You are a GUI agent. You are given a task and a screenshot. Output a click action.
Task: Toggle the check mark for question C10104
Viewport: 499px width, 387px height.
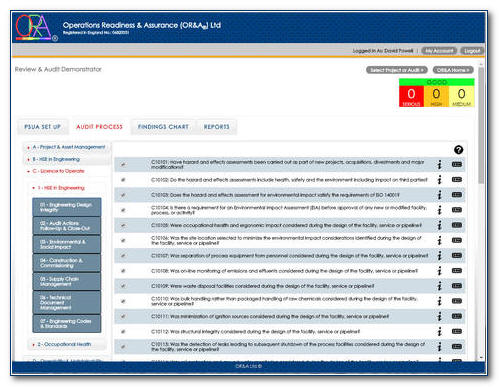123,210
